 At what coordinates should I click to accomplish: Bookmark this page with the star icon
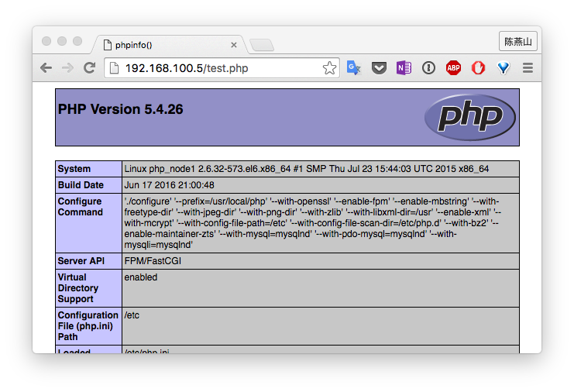[x=329, y=67]
